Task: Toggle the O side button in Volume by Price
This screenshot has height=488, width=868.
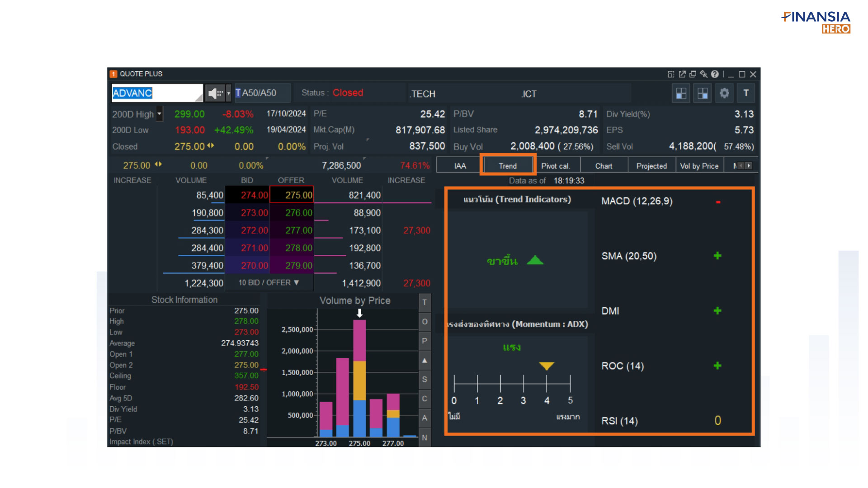Action: [425, 322]
